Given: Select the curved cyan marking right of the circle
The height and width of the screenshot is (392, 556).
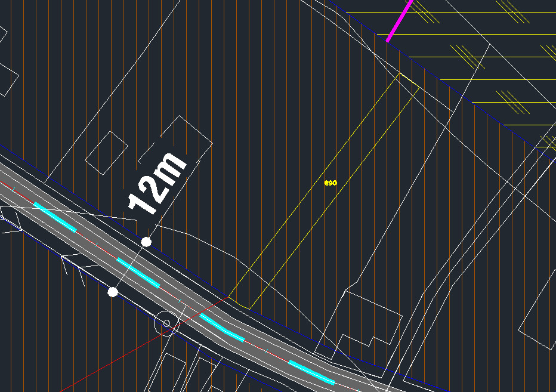Looking at the screenshot, I should pyautogui.click(x=221, y=327).
